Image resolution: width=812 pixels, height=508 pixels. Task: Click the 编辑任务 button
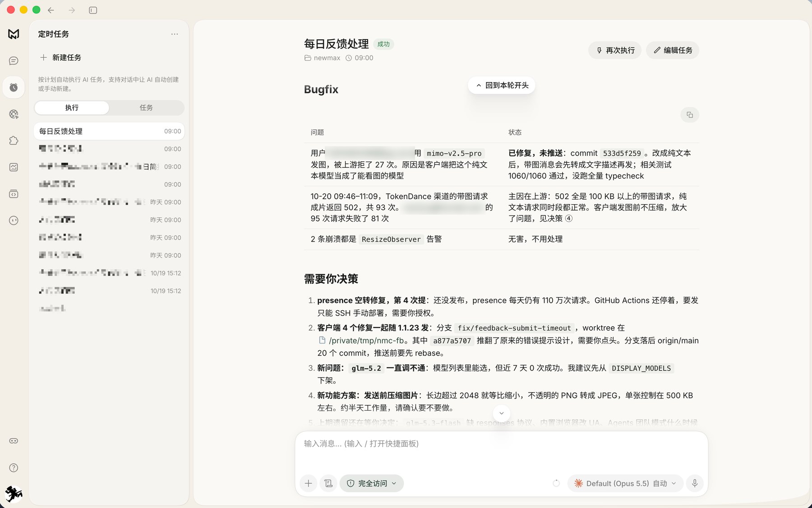click(673, 50)
